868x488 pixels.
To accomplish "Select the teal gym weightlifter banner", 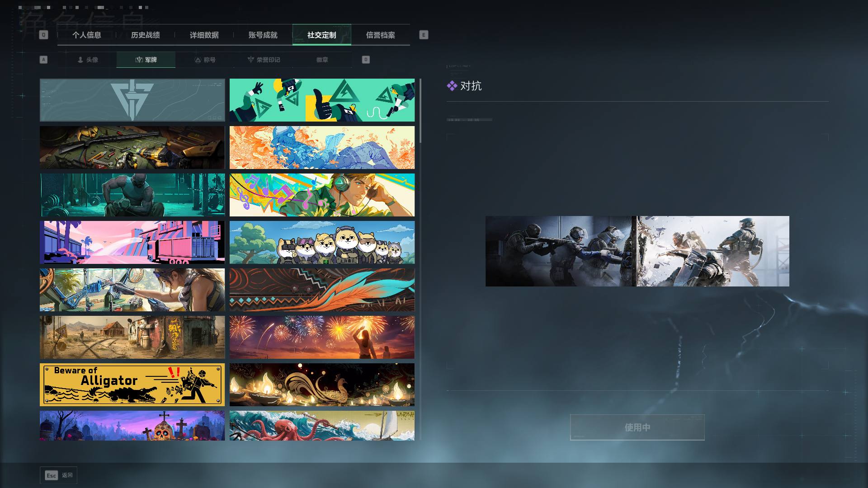I will [x=132, y=195].
